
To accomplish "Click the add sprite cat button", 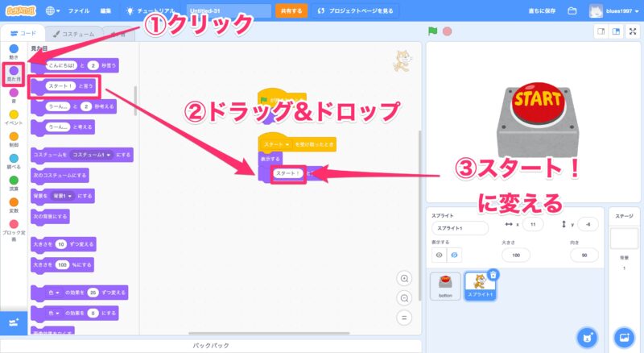I will [x=587, y=336].
